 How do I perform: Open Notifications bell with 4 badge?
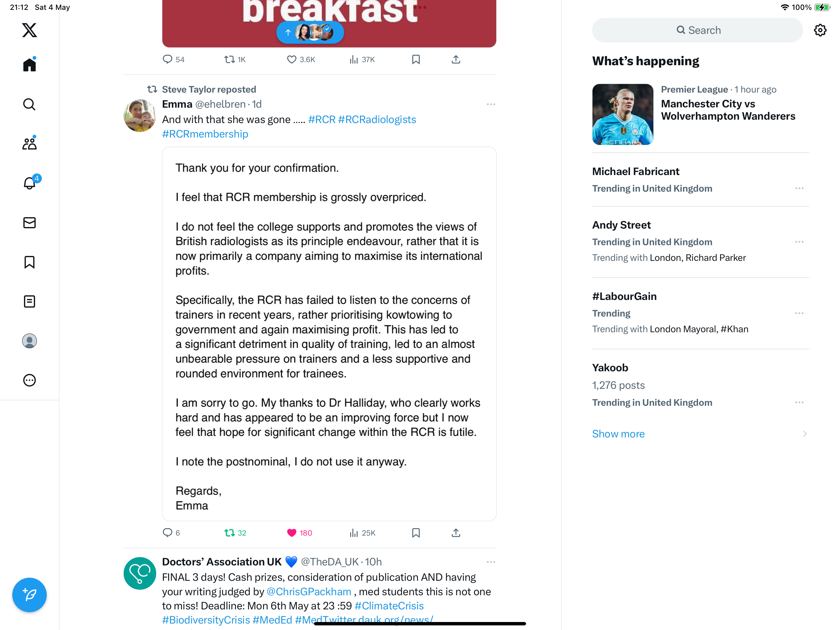click(x=30, y=183)
